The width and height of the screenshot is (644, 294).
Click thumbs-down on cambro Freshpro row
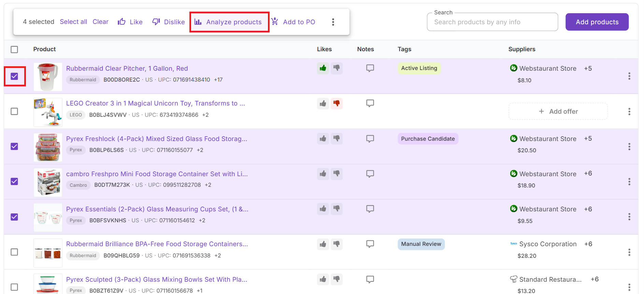coord(337,174)
